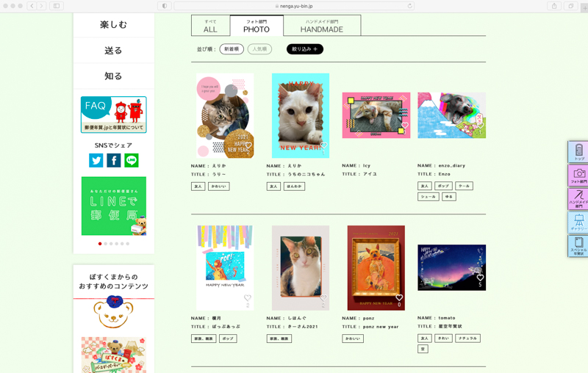The height and width of the screenshot is (373, 588).
Task: Like the きーさん2021 card heart icon
Action: tap(323, 297)
